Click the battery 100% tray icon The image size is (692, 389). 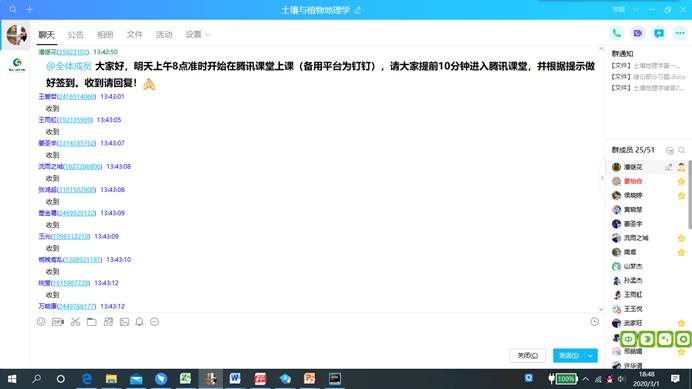pyautogui.click(x=562, y=379)
